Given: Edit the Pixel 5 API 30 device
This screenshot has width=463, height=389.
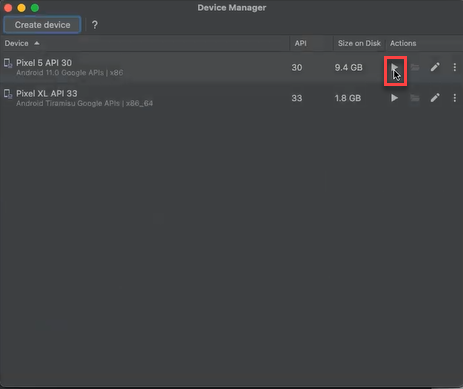Looking at the screenshot, I should (435, 67).
